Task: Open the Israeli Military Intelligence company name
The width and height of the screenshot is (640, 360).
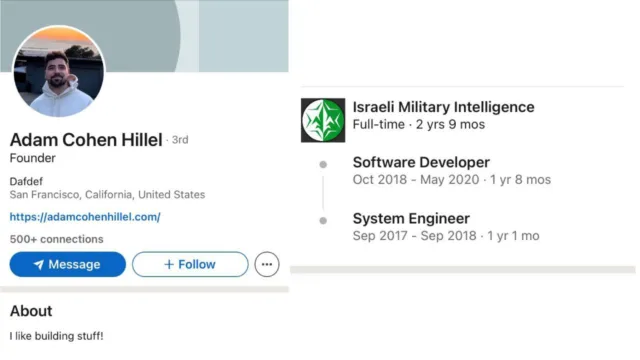Action: [x=443, y=107]
